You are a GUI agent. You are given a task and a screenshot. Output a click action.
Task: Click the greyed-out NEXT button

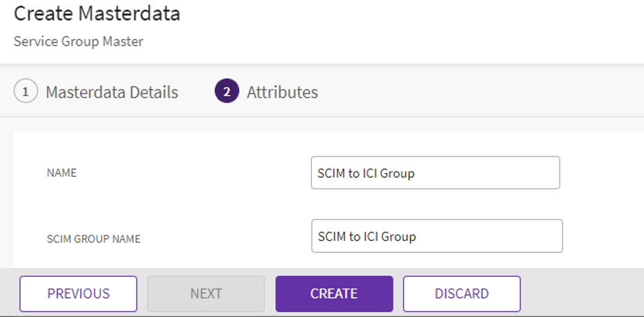pos(205,293)
